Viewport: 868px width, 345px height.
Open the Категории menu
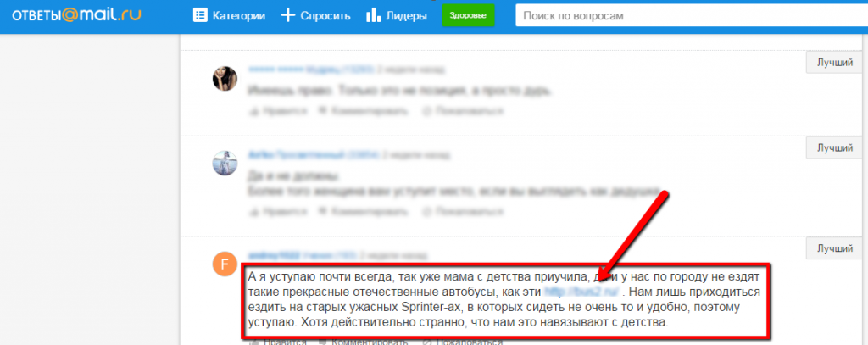[x=229, y=15]
